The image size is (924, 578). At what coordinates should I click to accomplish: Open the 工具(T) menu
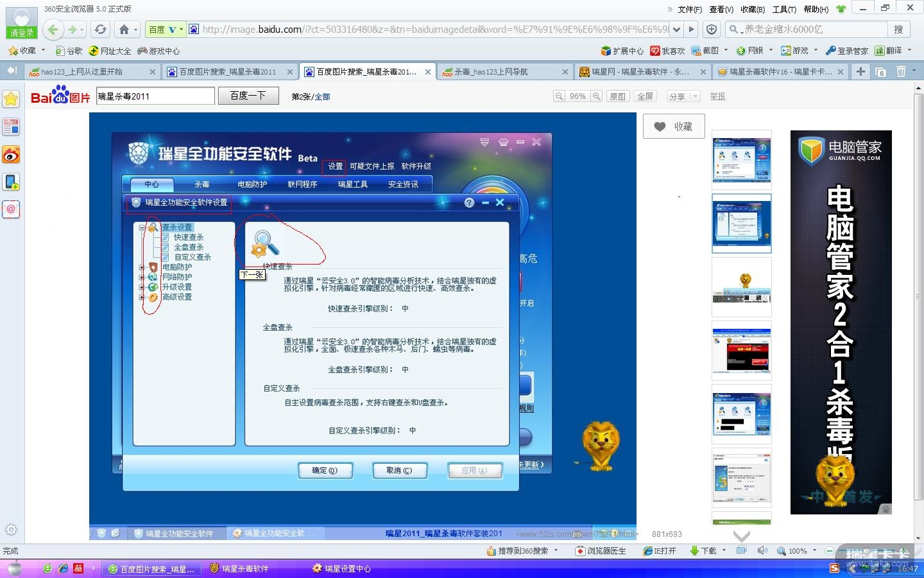[x=784, y=10]
